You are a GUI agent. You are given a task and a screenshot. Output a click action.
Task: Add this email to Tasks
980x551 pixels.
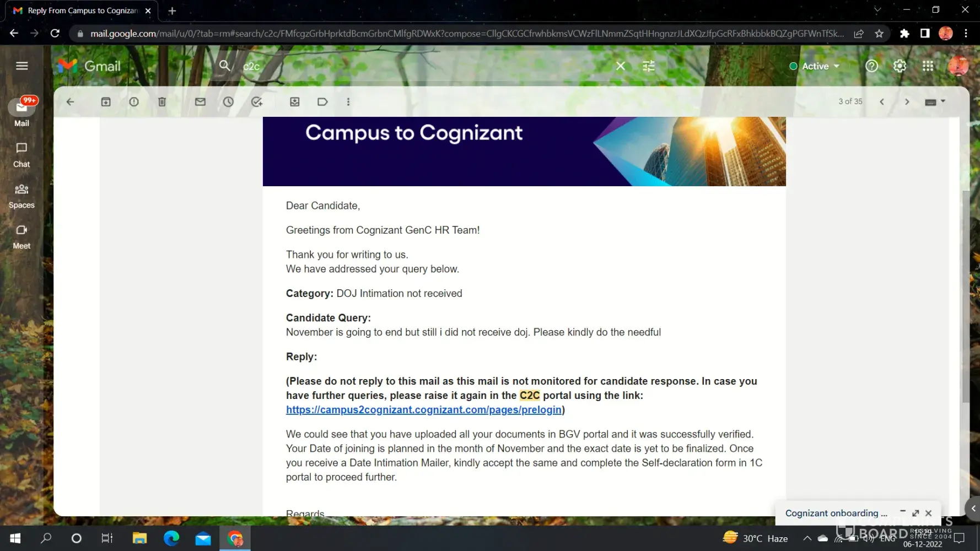click(256, 102)
